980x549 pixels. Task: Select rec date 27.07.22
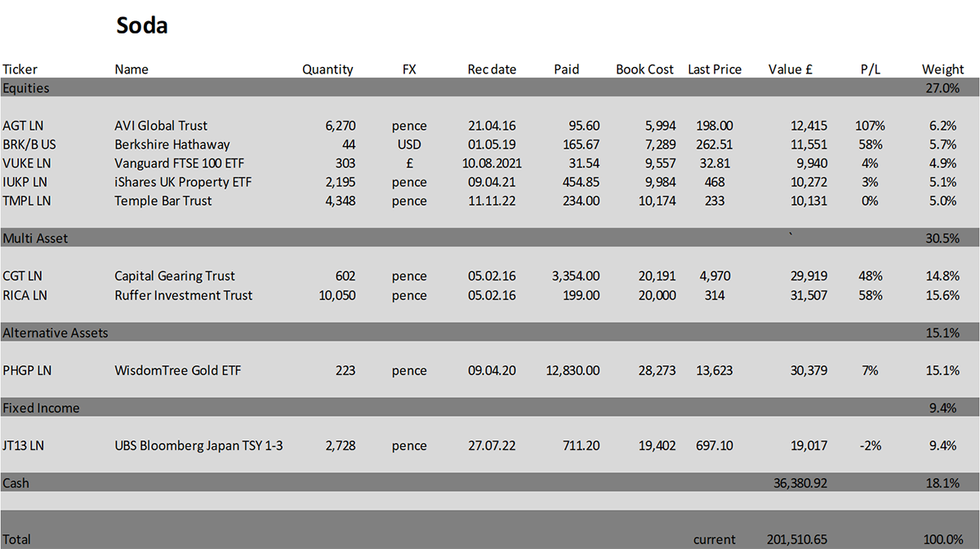492,445
